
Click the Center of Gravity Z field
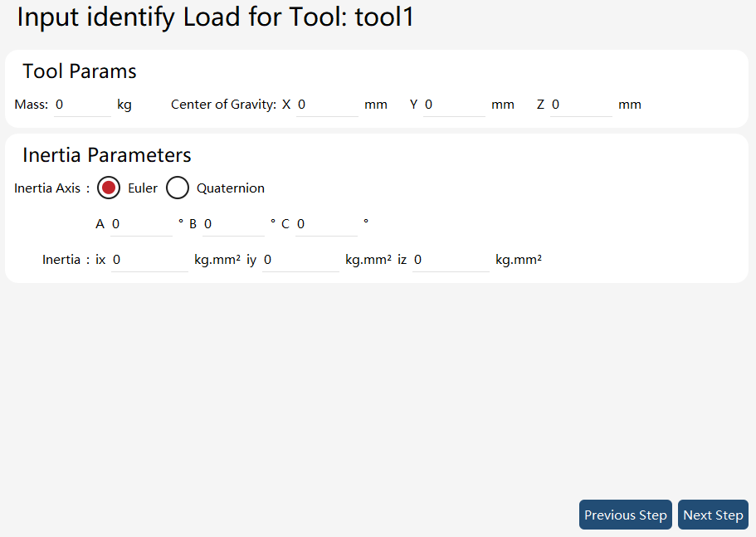[x=581, y=105]
